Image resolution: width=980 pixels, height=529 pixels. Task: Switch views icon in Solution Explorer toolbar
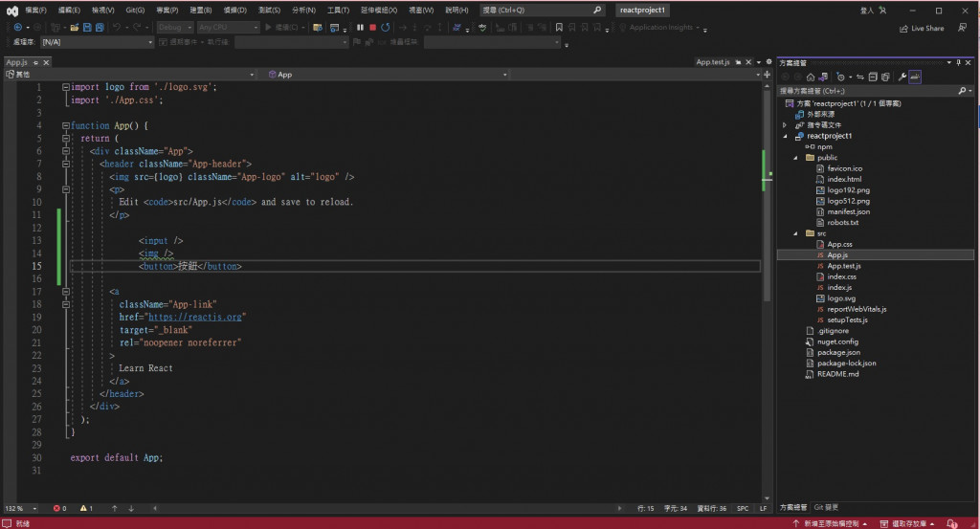click(824, 77)
